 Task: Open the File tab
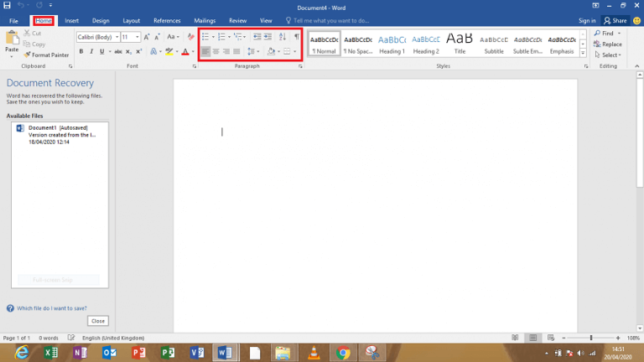point(13,20)
